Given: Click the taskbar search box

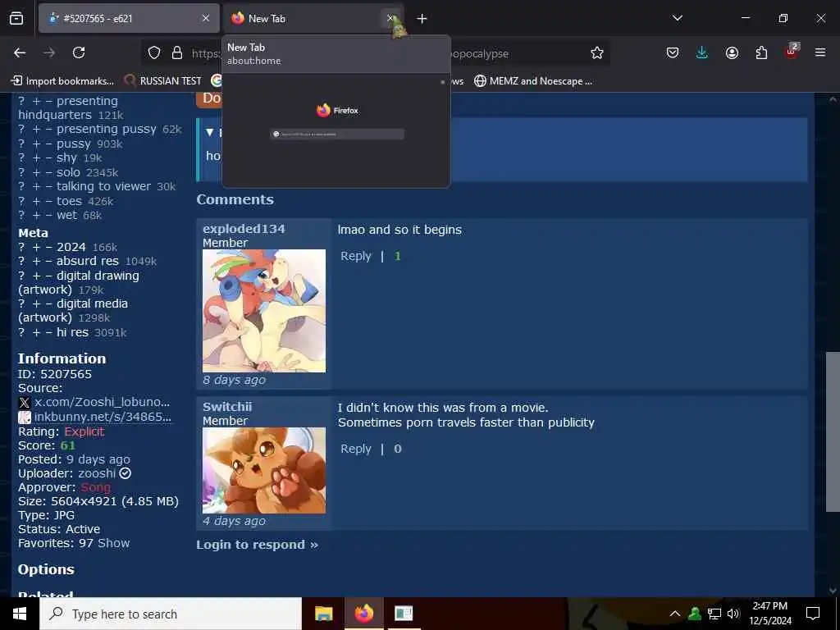Looking at the screenshot, I should 171,614.
